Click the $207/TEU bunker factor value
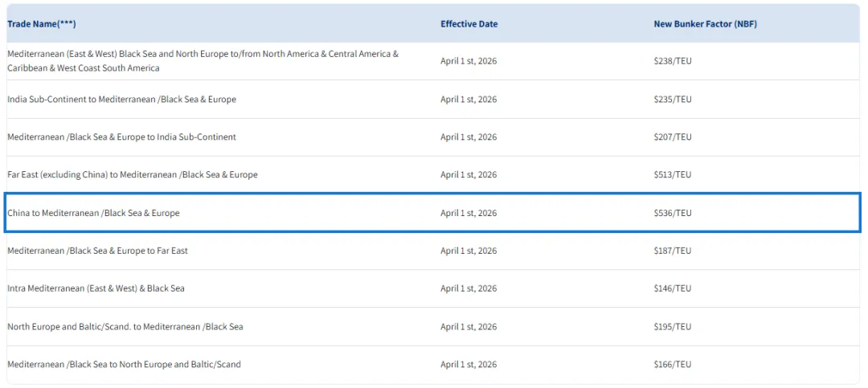This screenshot has width=868, height=388. (x=672, y=137)
